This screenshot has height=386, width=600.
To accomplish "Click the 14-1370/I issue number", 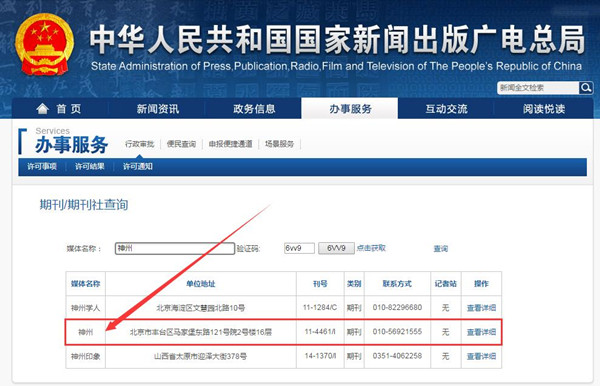I will tap(320, 356).
